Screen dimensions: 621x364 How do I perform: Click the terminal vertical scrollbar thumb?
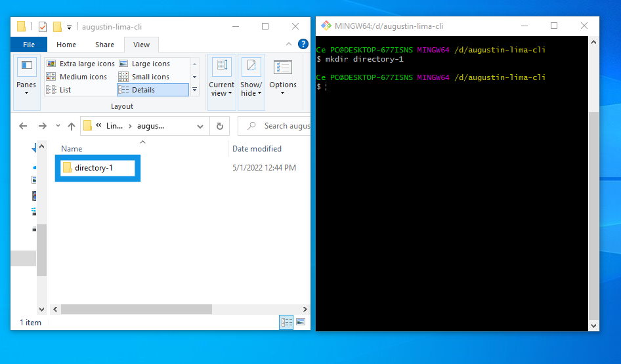[593, 216]
